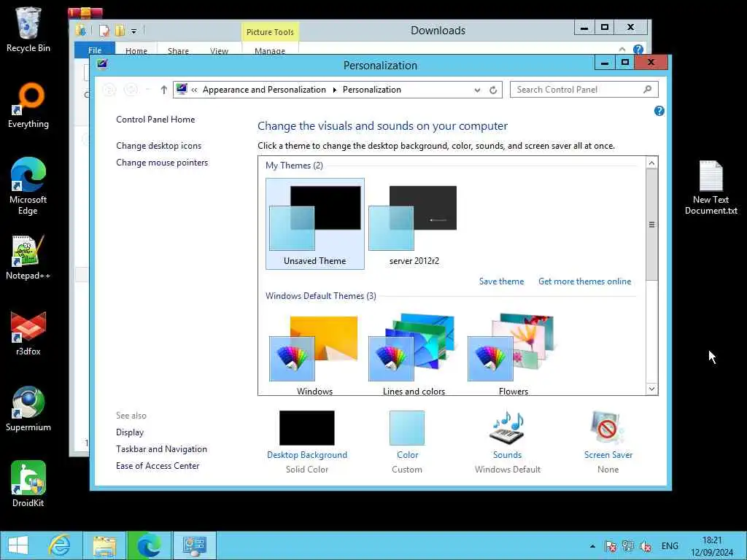Switch to Share tab in Downloads window
This screenshot has height=560, width=747.
tap(178, 50)
